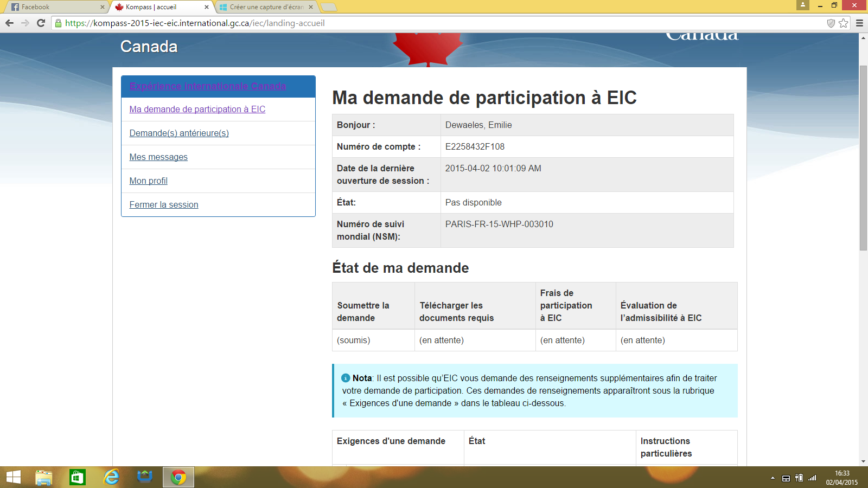Click the shield icon in address bar

click(x=831, y=23)
